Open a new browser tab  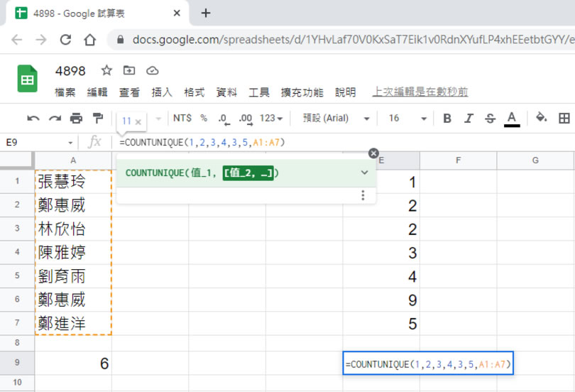(x=206, y=13)
